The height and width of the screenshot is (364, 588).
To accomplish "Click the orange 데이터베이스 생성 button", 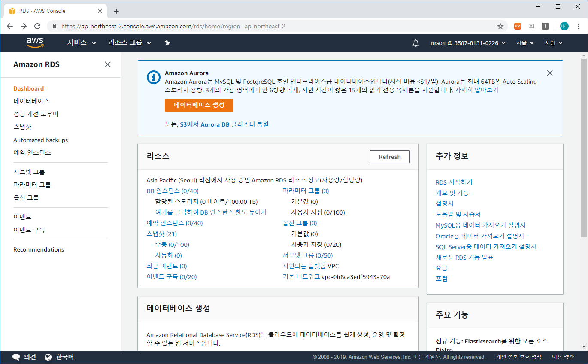I will point(199,105).
